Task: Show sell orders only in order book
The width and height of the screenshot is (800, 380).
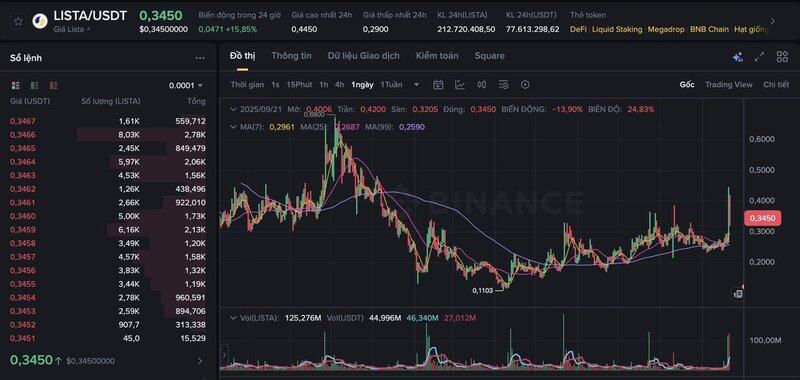Action: click(54, 85)
